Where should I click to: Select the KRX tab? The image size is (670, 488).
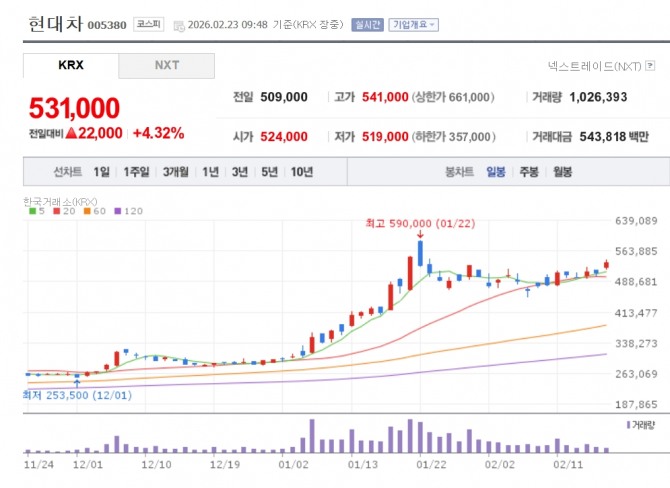[x=70, y=66]
